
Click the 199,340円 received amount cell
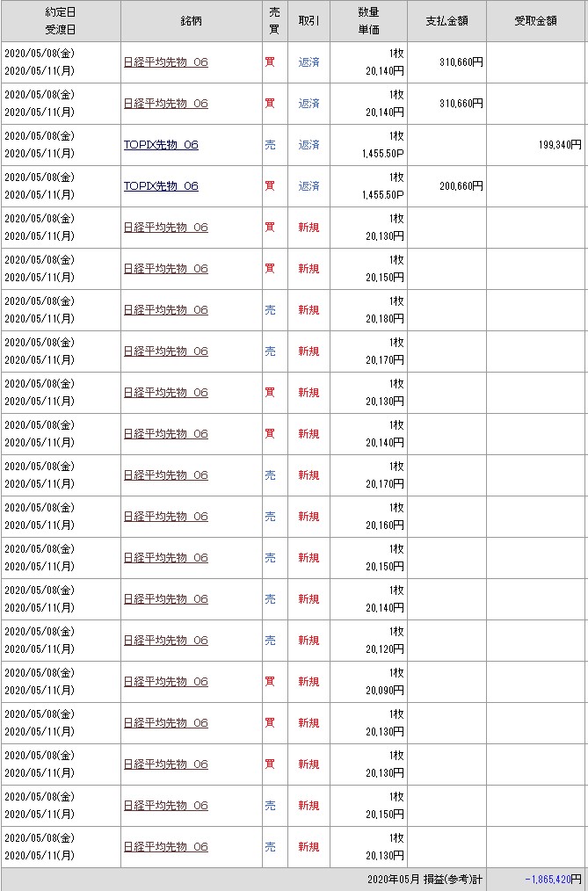[560, 145]
